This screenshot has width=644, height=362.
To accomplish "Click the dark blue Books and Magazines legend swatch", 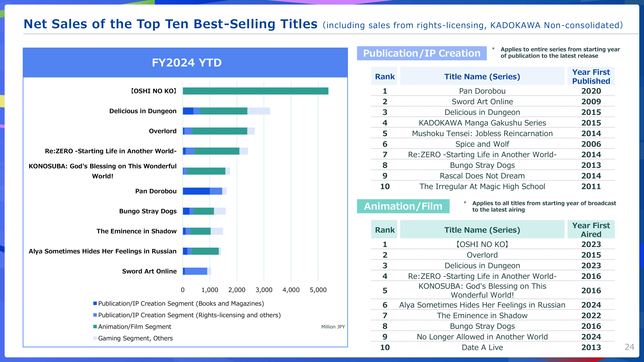I will point(95,303).
